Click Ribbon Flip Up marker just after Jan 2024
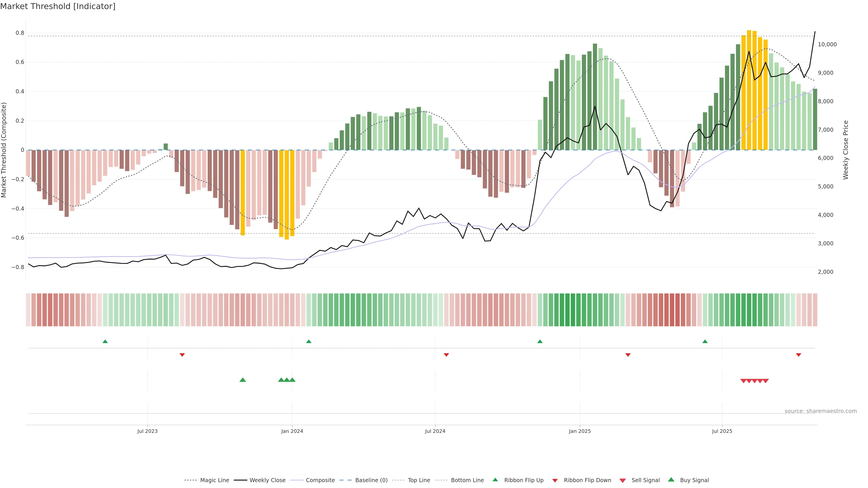This screenshot has width=868, height=488. click(x=309, y=342)
